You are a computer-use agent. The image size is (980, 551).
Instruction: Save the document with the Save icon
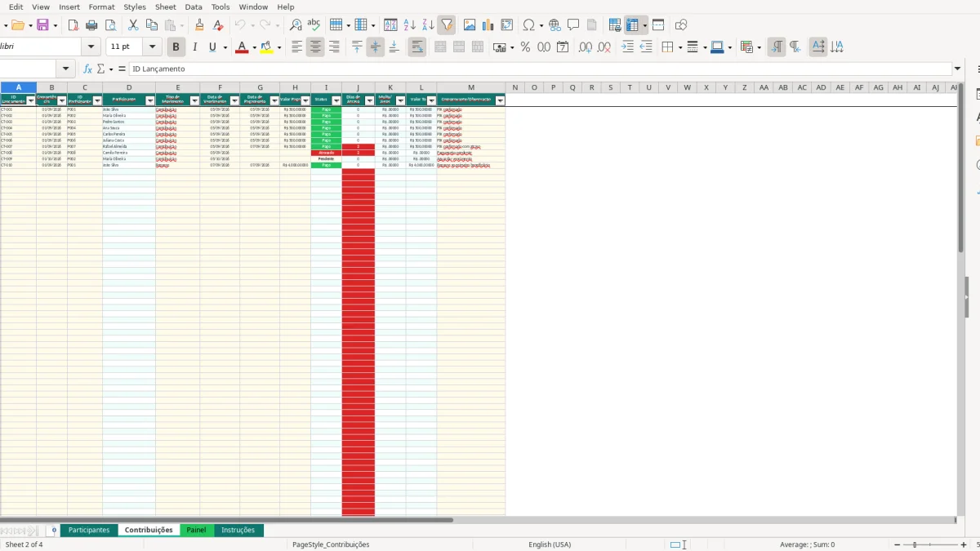pyautogui.click(x=42, y=25)
